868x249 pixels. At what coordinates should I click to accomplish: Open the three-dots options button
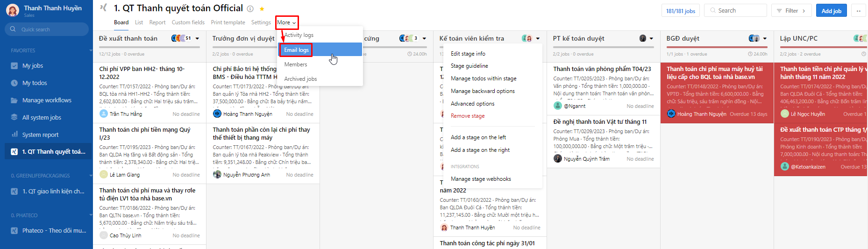click(x=859, y=11)
